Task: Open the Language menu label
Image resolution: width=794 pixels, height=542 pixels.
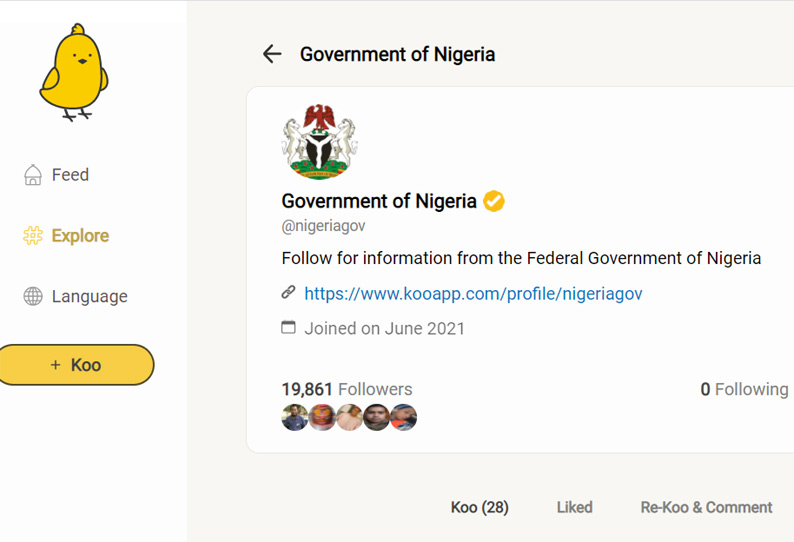Action: tap(90, 296)
